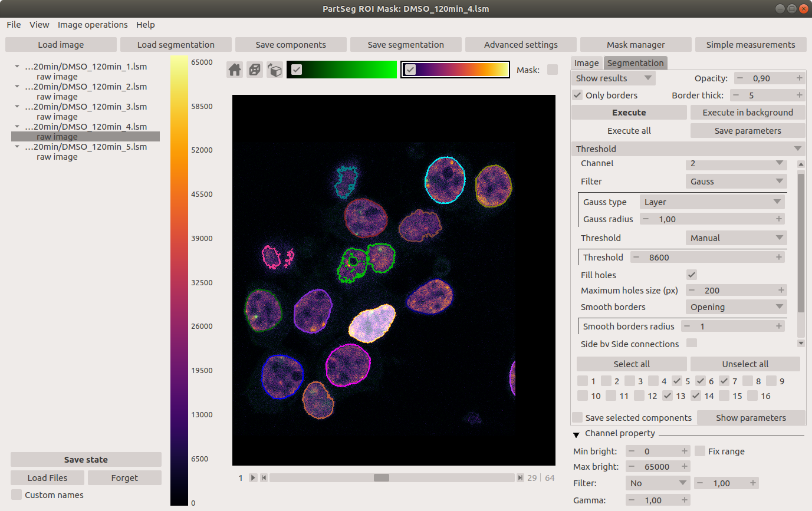Open the Gauss filter dropdown
This screenshot has width=812, height=511.
(736, 182)
